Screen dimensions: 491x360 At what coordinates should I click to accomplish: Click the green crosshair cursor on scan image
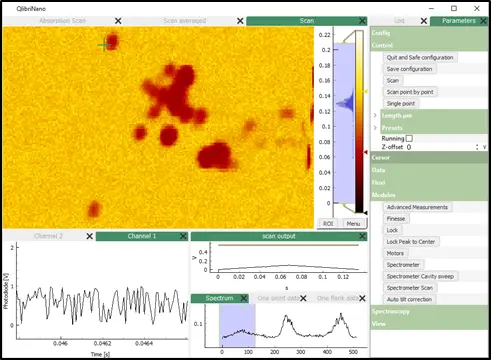click(x=104, y=45)
